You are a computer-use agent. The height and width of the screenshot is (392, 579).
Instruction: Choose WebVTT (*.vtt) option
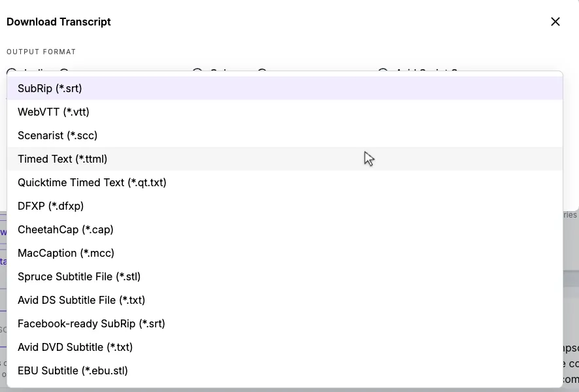pyautogui.click(x=285, y=112)
